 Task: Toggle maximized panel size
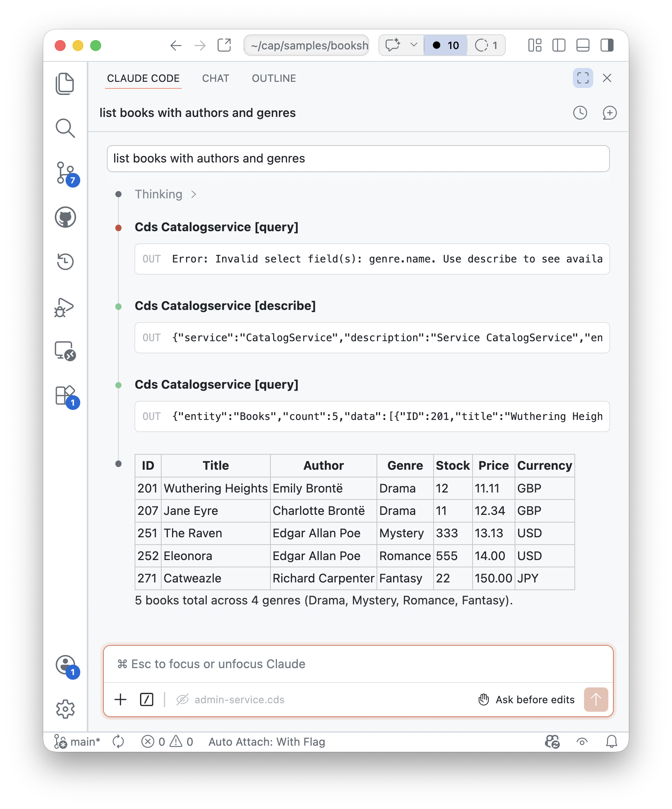click(583, 78)
